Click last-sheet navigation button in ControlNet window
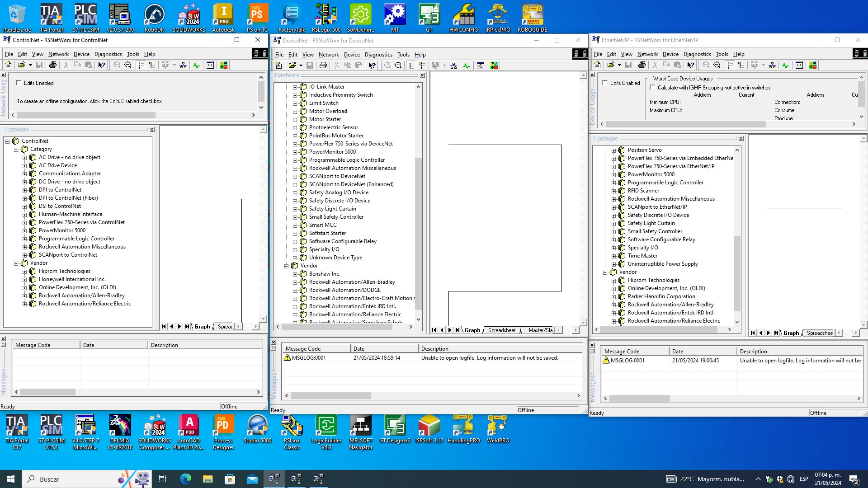The image size is (868, 488). pyautogui.click(x=187, y=327)
